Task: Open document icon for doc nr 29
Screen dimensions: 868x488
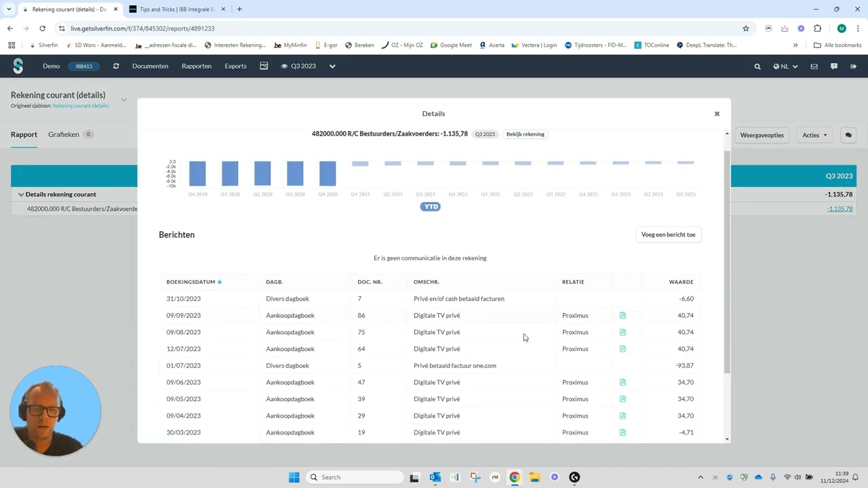Action: 623,415
